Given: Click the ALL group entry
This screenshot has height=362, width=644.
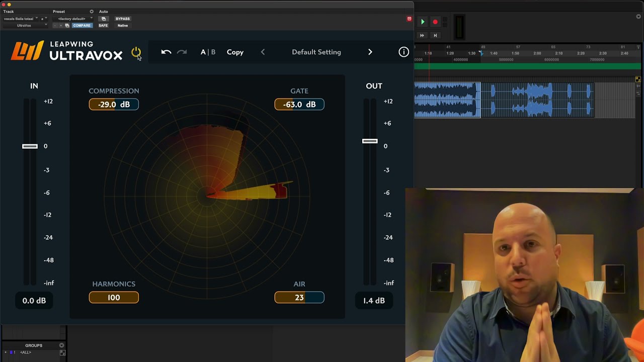Looking at the screenshot, I should tap(26, 352).
